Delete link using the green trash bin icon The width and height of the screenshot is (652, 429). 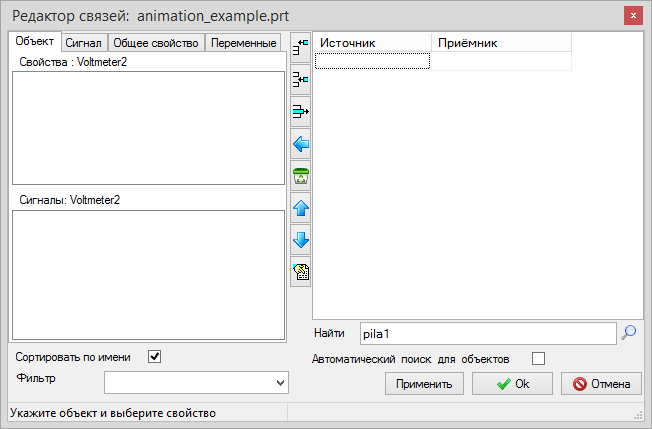[300, 176]
